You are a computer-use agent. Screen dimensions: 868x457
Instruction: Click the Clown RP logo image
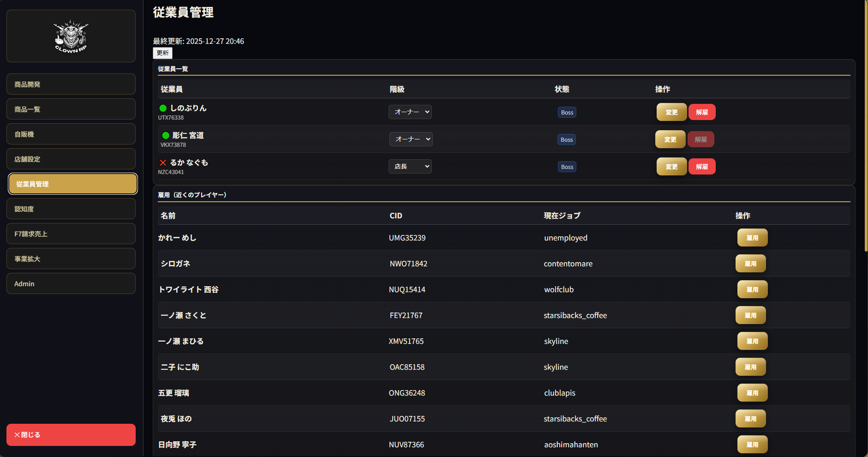[x=71, y=36]
